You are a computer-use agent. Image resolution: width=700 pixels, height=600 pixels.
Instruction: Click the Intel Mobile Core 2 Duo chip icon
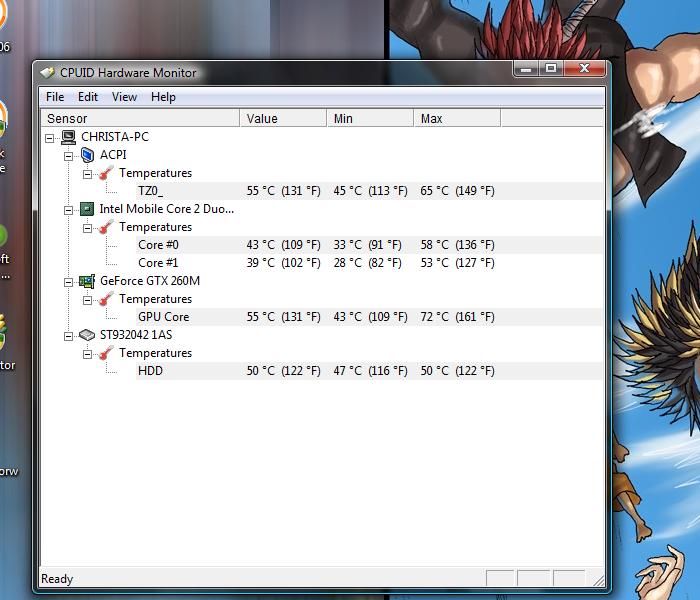point(87,209)
